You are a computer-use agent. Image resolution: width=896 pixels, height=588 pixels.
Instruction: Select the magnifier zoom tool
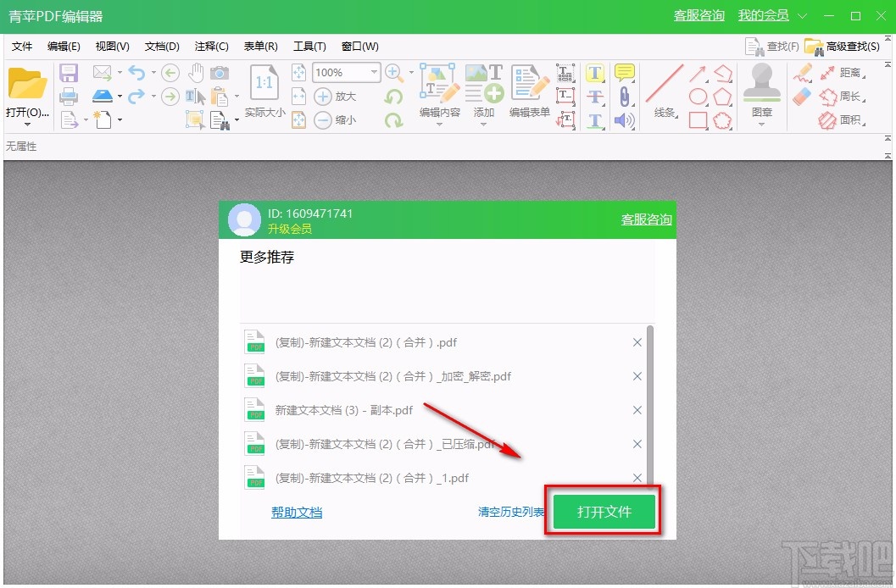click(393, 73)
